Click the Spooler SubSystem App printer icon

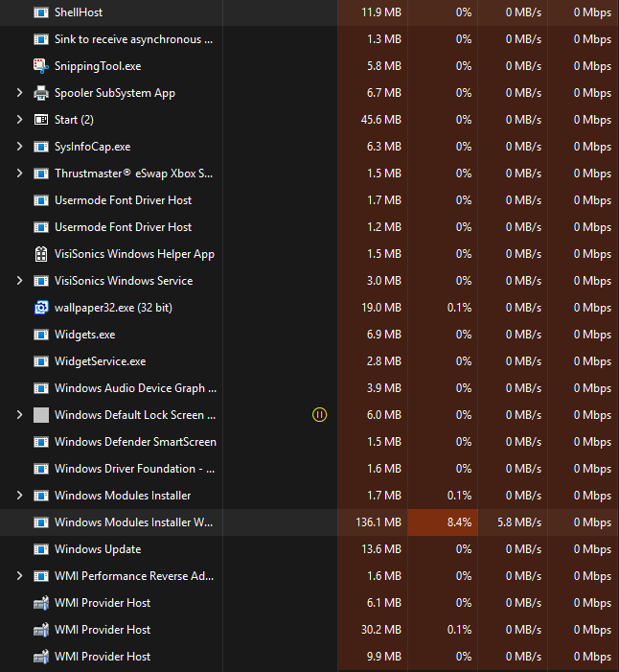pos(41,93)
